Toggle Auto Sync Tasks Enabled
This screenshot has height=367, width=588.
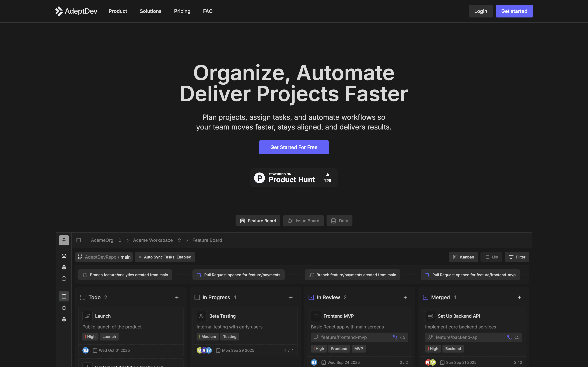click(x=165, y=257)
